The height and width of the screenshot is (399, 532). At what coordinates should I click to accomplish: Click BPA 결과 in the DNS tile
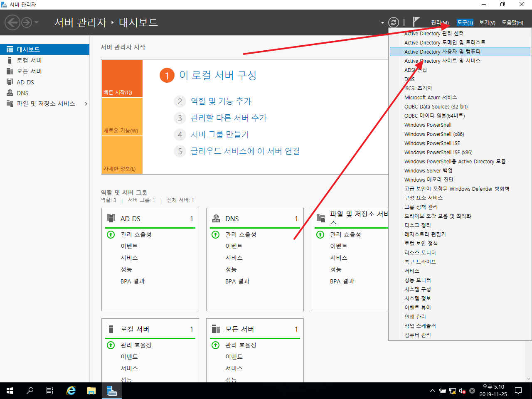point(237,281)
